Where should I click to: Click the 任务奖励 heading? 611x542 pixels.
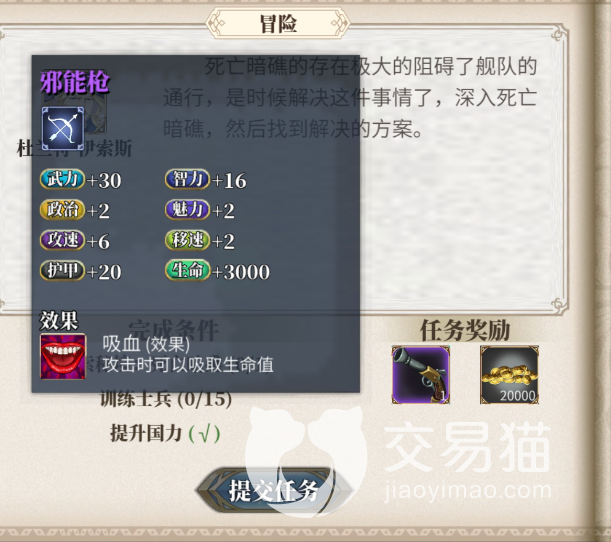465,330
